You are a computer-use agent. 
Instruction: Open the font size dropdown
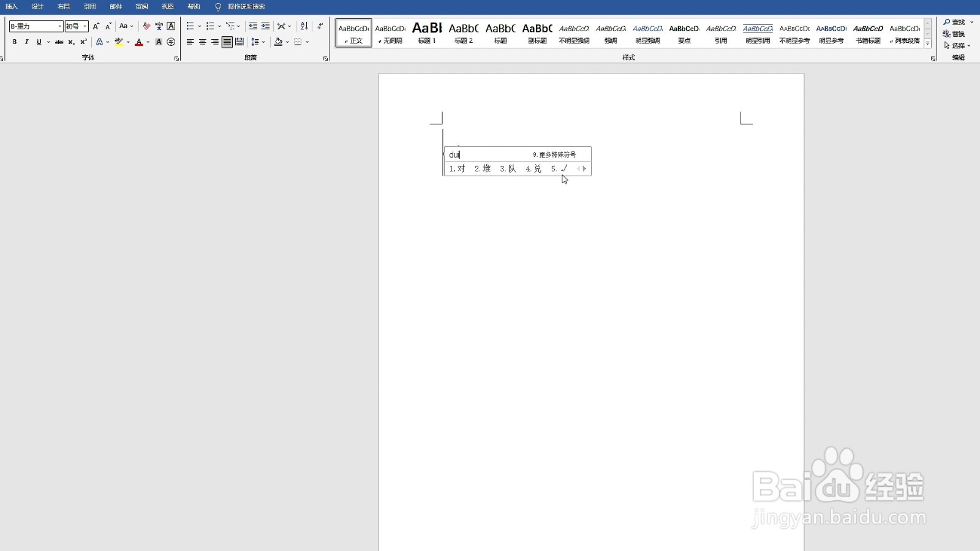coord(85,26)
